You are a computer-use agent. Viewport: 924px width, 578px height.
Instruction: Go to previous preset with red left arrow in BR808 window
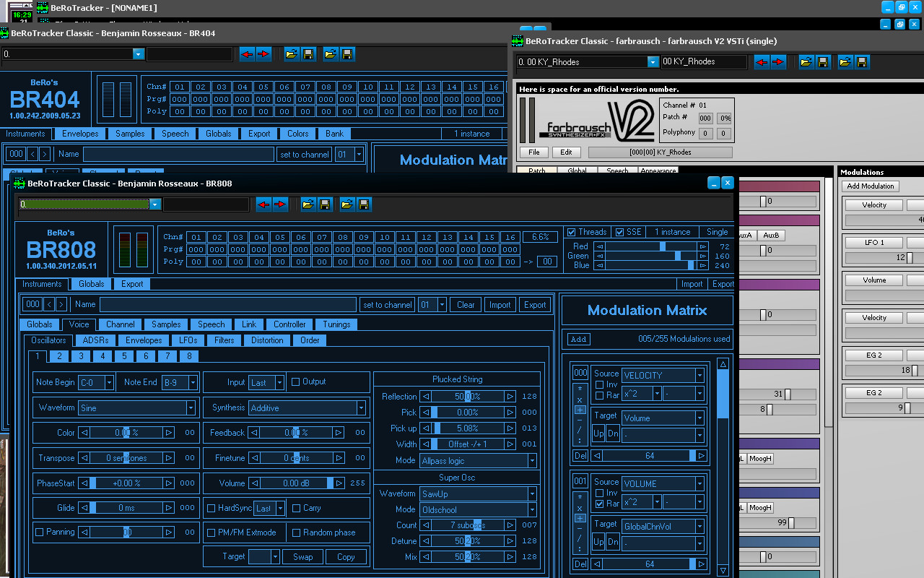tap(263, 204)
